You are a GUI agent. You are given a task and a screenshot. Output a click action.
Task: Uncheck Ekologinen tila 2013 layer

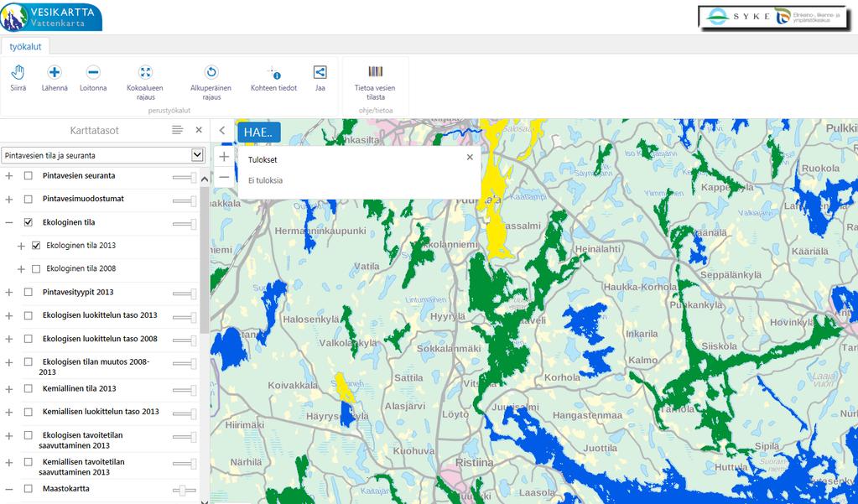coord(36,246)
